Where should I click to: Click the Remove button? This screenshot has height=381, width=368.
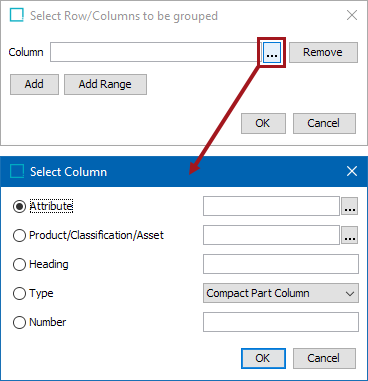click(x=323, y=52)
